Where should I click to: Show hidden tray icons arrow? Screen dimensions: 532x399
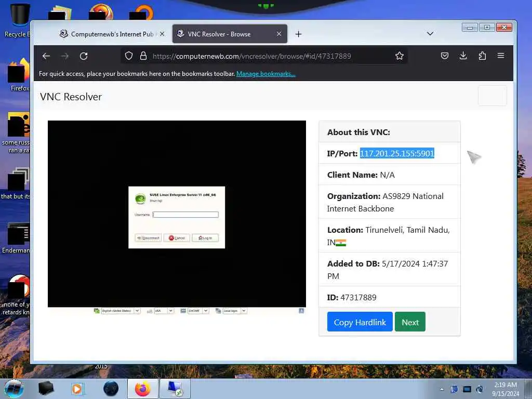[442, 389]
